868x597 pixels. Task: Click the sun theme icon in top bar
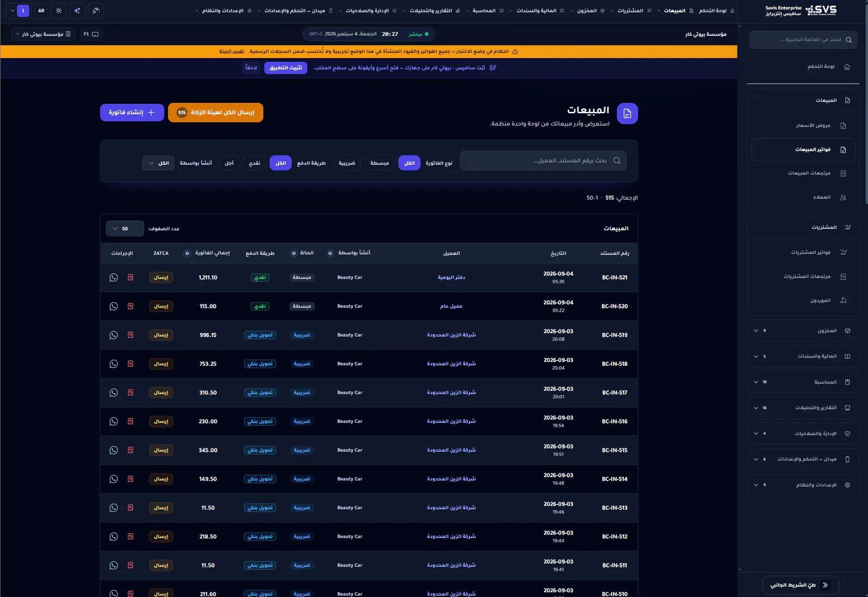(x=59, y=10)
